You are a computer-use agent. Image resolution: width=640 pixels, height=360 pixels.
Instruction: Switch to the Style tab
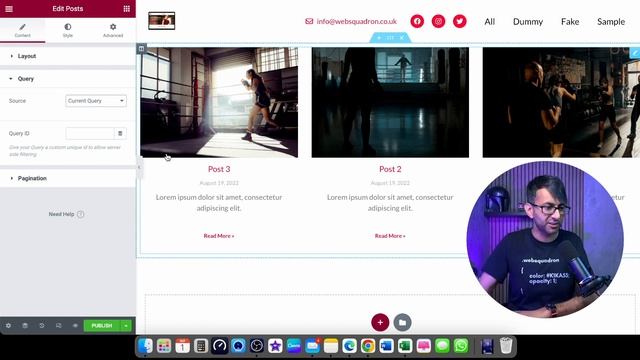pos(68,30)
